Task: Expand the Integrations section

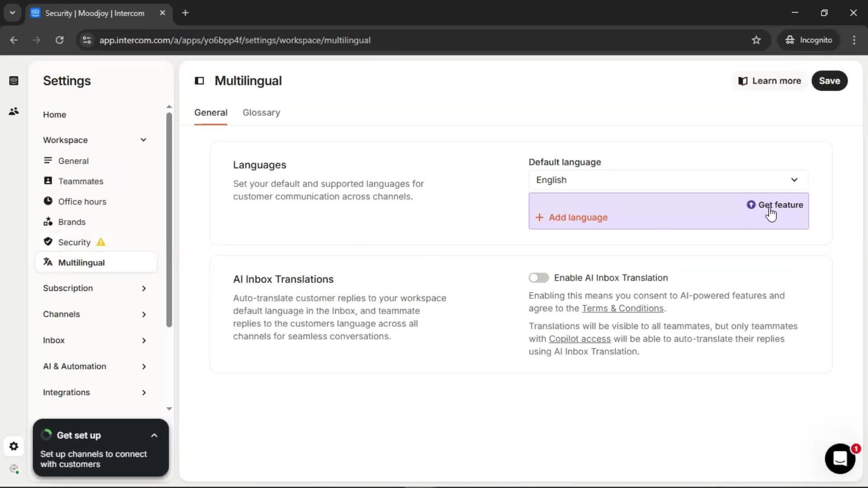Action: point(144,393)
